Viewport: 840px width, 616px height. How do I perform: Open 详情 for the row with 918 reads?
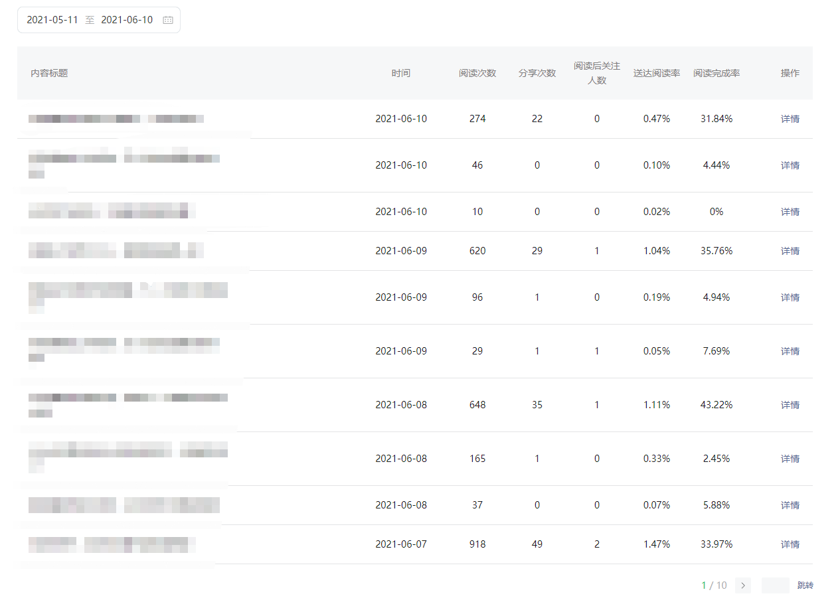pyautogui.click(x=790, y=544)
